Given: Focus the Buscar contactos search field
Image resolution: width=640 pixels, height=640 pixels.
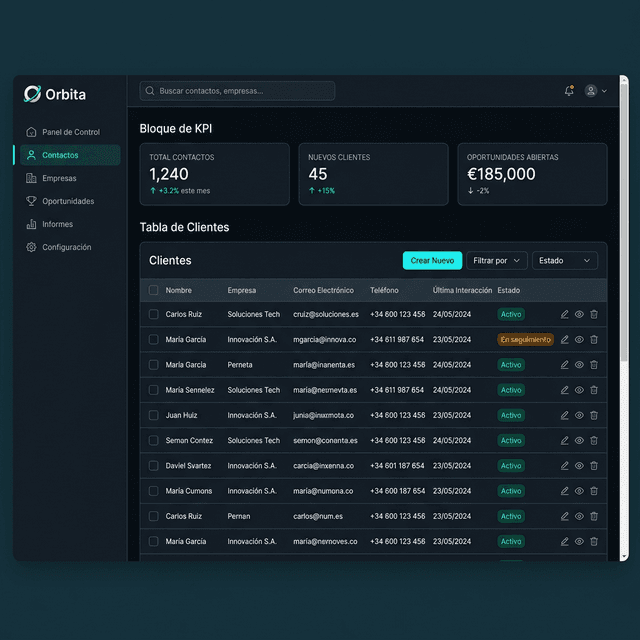Looking at the screenshot, I should tap(237, 91).
